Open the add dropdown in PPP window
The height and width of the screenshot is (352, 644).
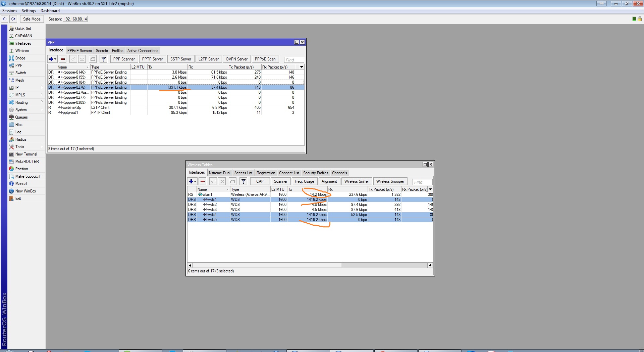53,59
